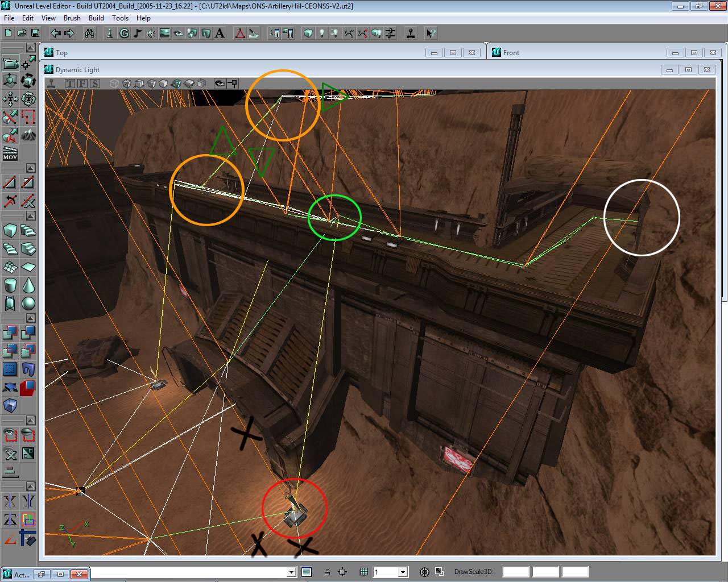728x582 pixels.
Task: Select the Camera Movement tool
Action: click(10, 62)
